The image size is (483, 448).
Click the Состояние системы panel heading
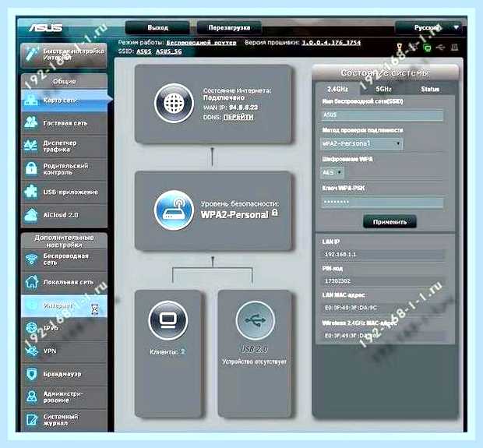point(385,72)
